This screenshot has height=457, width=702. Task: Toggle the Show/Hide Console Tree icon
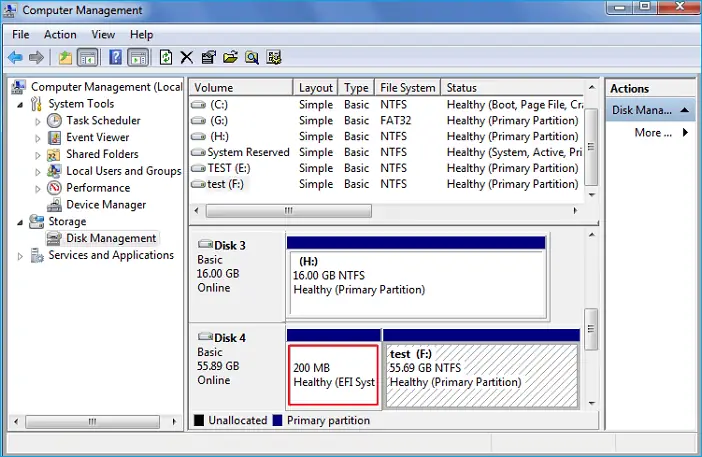(x=88, y=57)
